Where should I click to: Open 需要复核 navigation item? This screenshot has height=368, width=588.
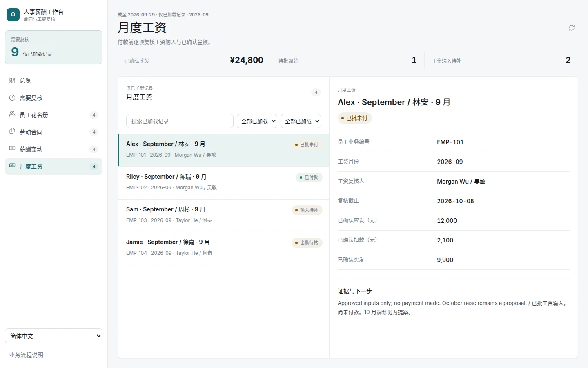(53, 98)
